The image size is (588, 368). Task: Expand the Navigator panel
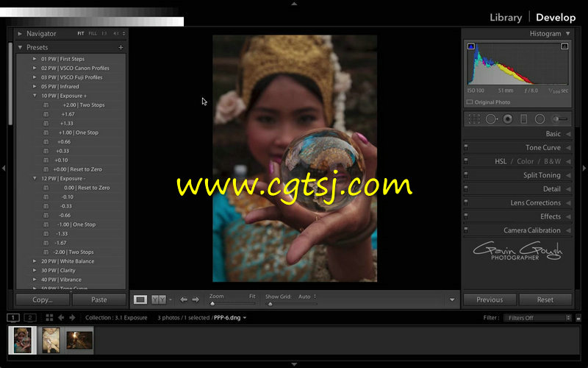click(x=20, y=34)
